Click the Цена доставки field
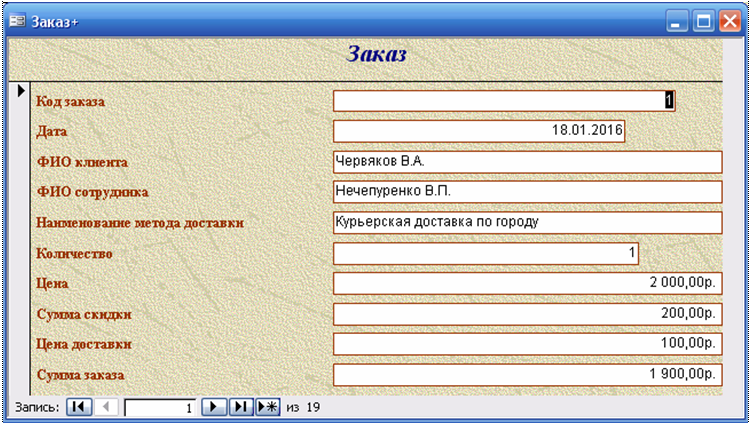749x423 pixels. 526,344
